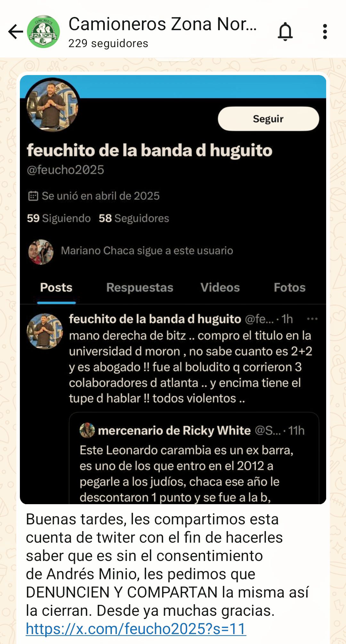The image size is (346, 644).
Task: Switch to the Videos tab
Action: coord(220,287)
